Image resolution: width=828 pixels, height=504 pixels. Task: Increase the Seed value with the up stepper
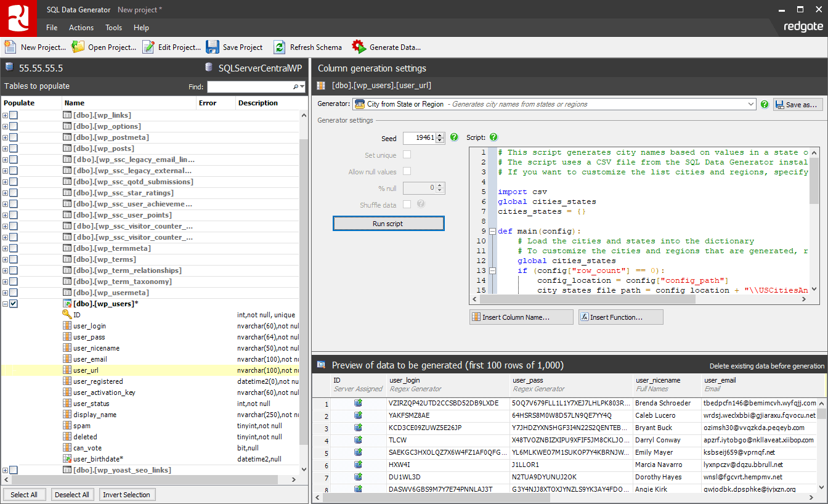440,136
